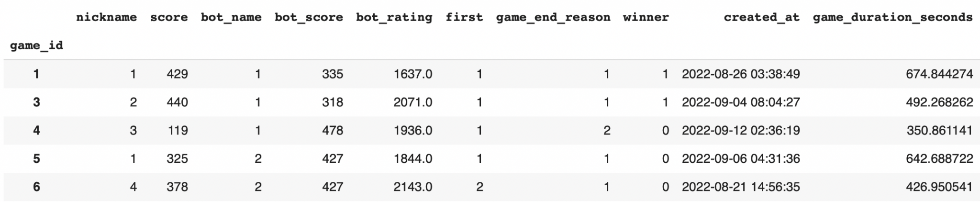
Task: Click the score column header
Action: coord(168,18)
